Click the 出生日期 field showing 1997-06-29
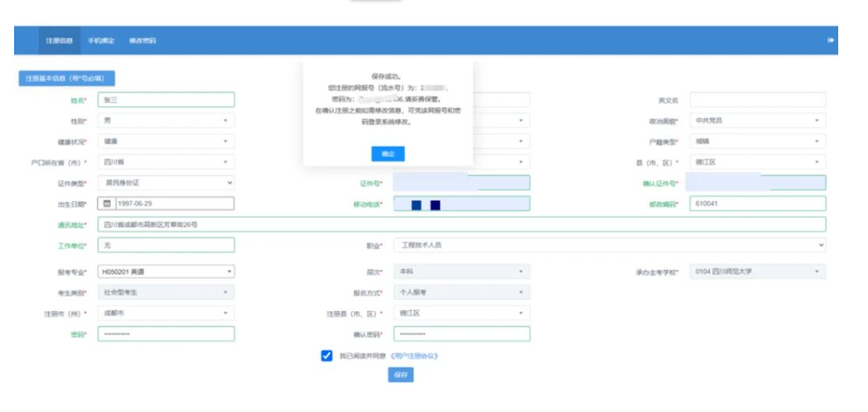This screenshot has width=868, height=412. click(x=175, y=203)
